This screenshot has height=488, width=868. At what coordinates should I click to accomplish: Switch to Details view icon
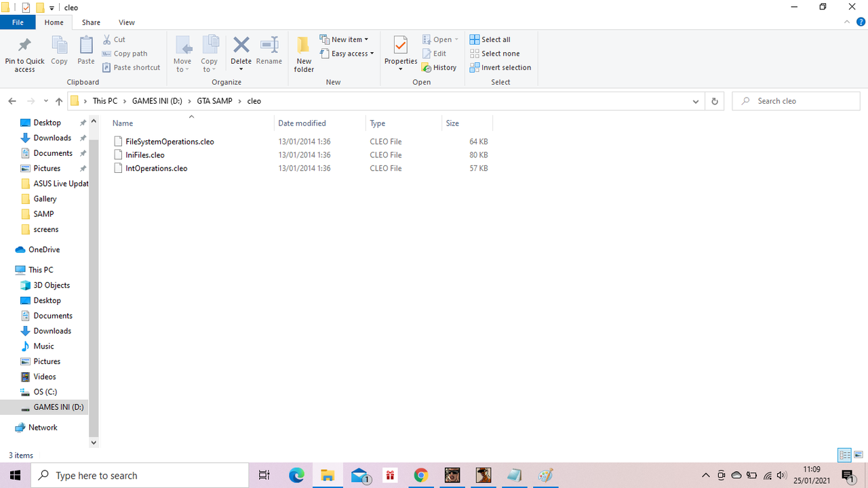pyautogui.click(x=844, y=455)
